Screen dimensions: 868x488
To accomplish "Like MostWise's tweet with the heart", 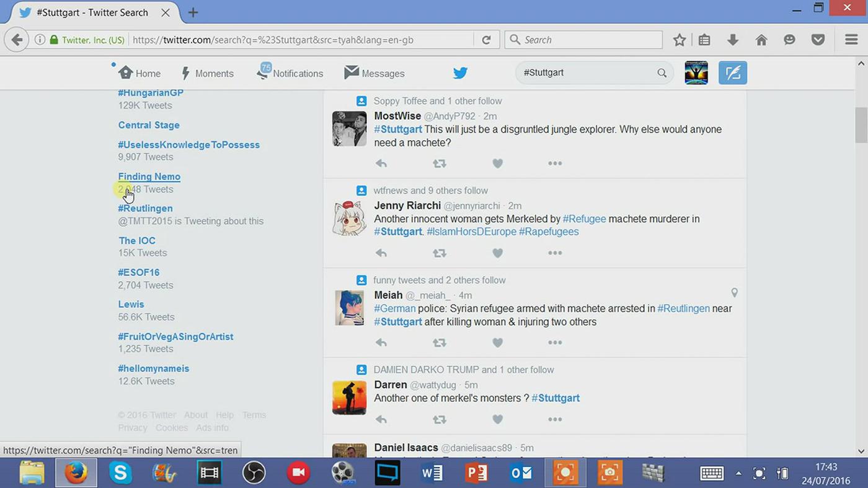I will (497, 164).
